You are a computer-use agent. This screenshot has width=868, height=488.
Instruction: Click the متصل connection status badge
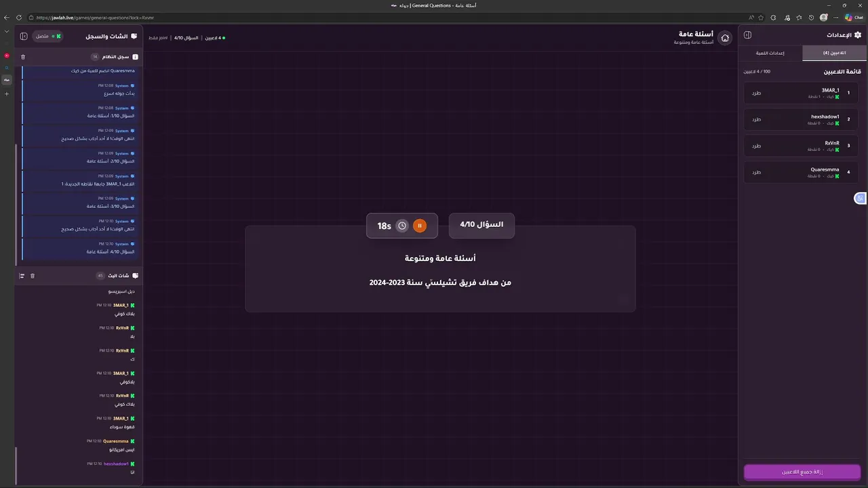[48, 36]
